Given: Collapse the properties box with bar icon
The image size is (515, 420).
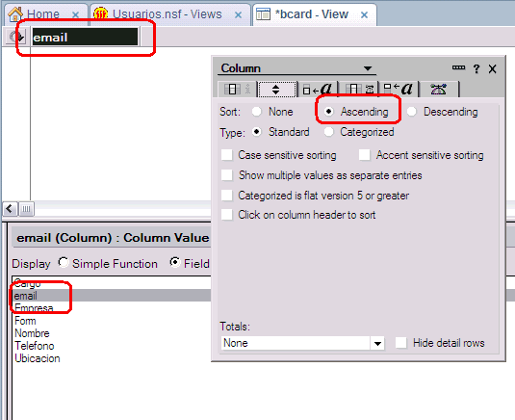Looking at the screenshot, I should pos(458,67).
